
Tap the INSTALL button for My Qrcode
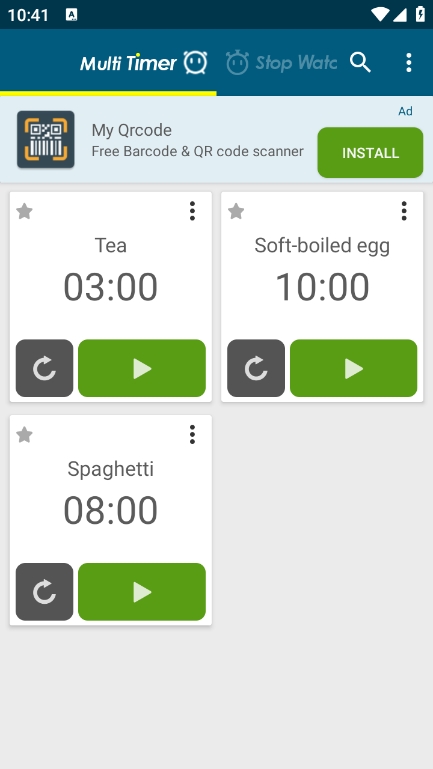click(x=370, y=153)
